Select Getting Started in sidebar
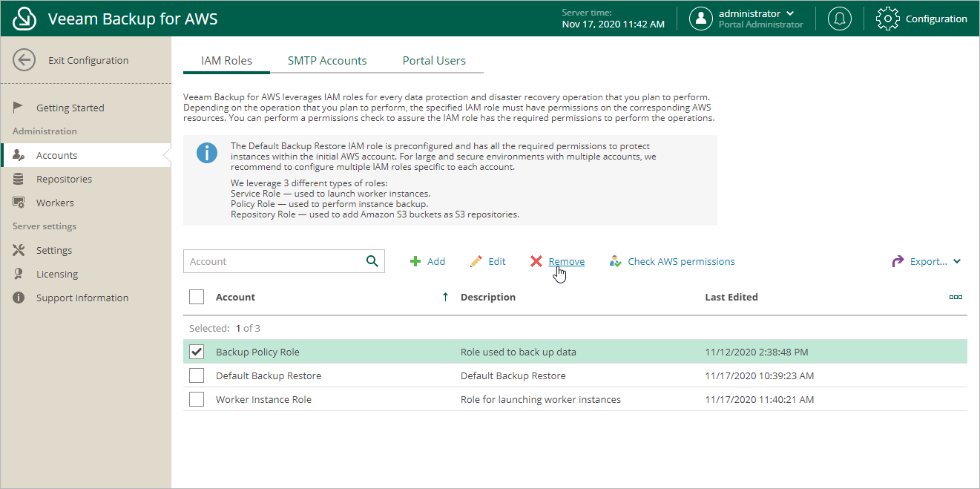This screenshot has width=980, height=489. pyautogui.click(x=70, y=108)
